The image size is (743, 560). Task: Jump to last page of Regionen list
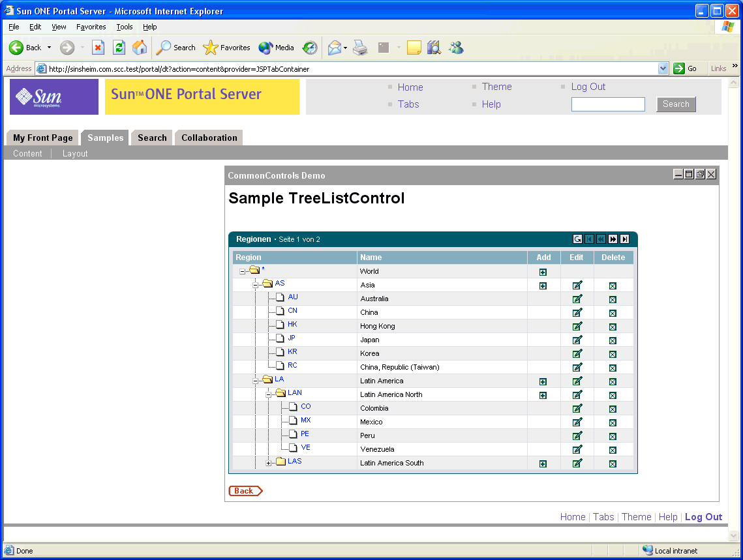625,239
